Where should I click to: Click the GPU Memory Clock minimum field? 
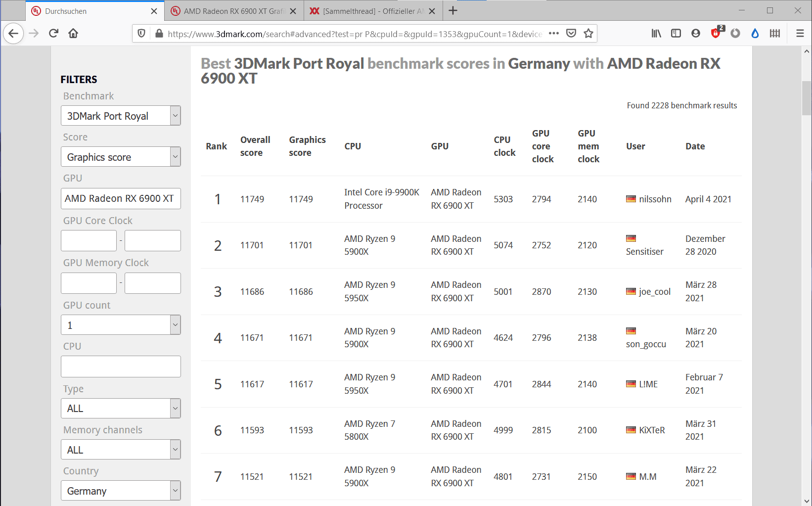(x=89, y=283)
